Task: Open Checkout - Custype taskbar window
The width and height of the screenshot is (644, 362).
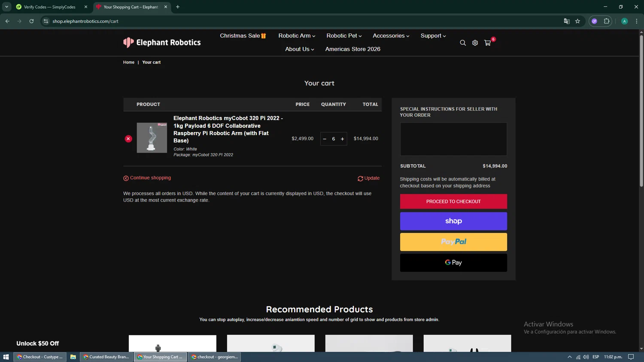Action: tap(40, 357)
